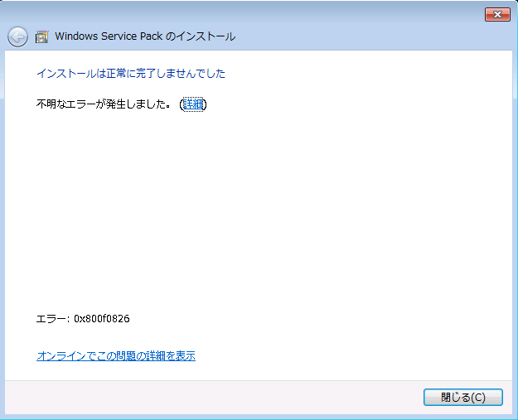518x420 pixels.
Task: Select the error code 0x800f0826 text
Action: point(102,319)
